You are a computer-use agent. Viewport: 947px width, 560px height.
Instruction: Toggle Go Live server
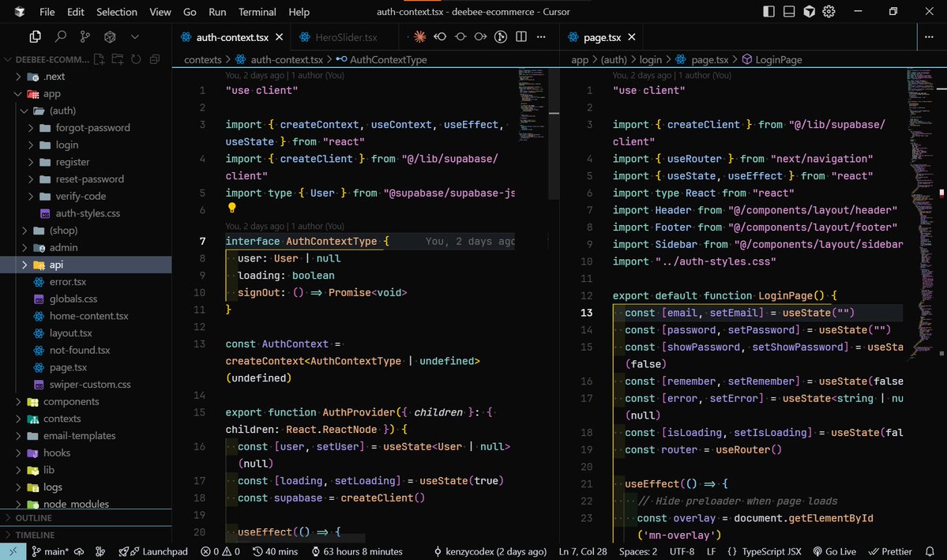(x=834, y=551)
